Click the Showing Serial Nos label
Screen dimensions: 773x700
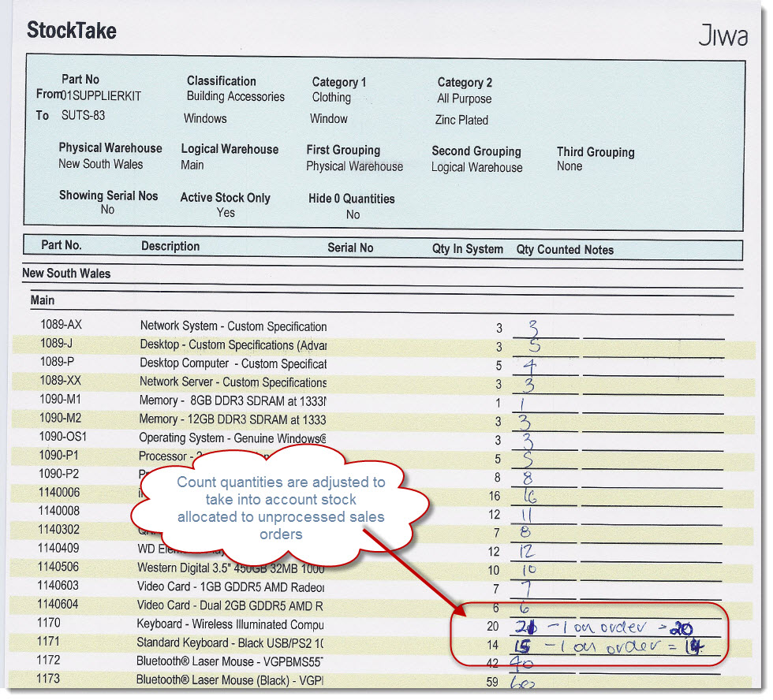109,195
